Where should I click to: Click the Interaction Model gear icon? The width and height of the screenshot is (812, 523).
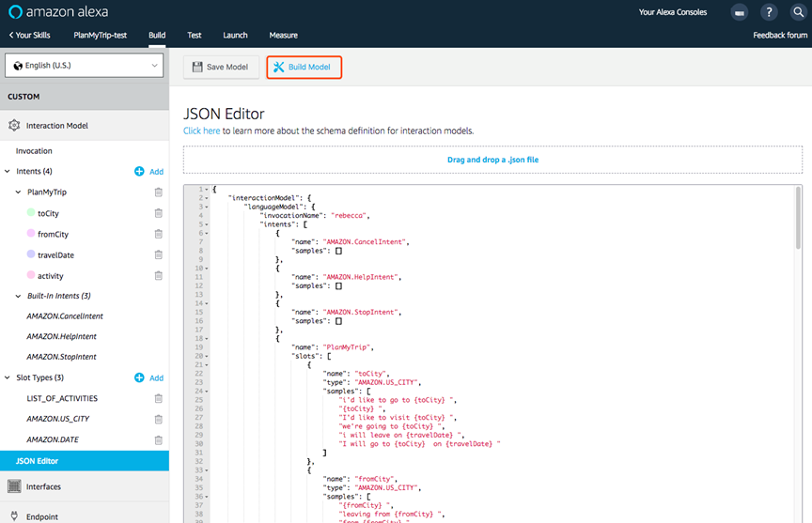[x=14, y=125]
